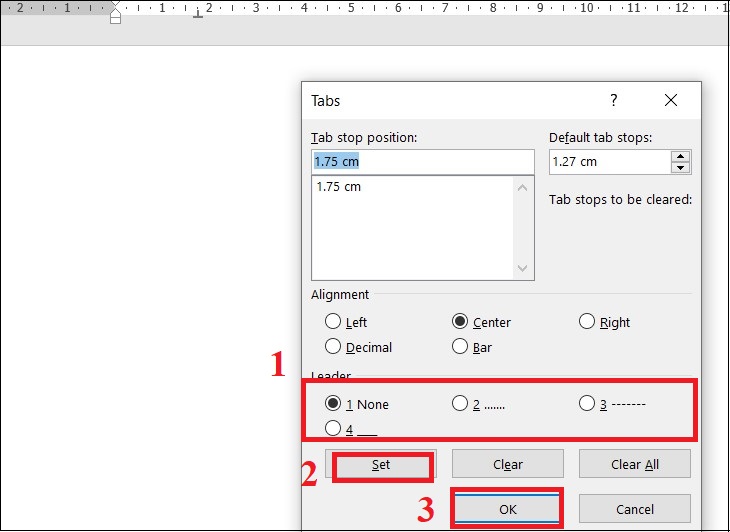Confirm with the OK button
This screenshot has width=730, height=532.
coord(507,509)
